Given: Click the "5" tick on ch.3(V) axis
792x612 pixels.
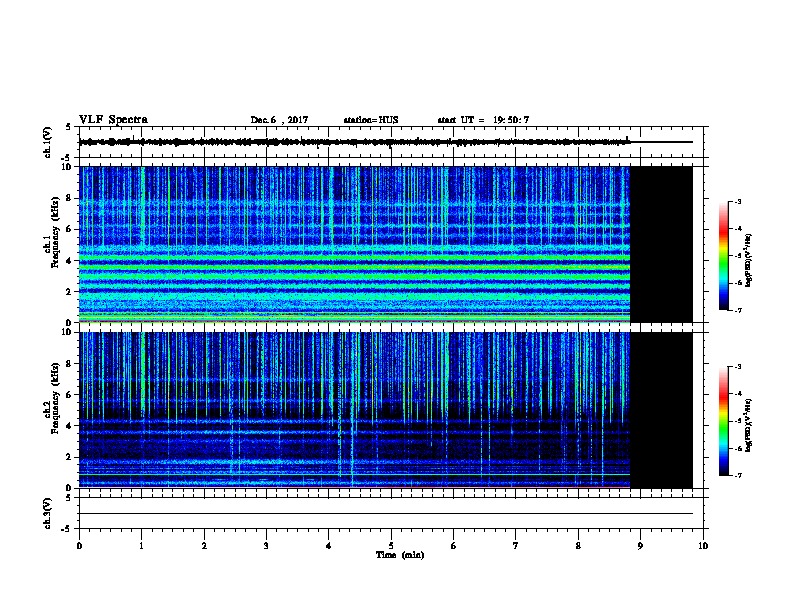Looking at the screenshot, I should pos(69,498).
